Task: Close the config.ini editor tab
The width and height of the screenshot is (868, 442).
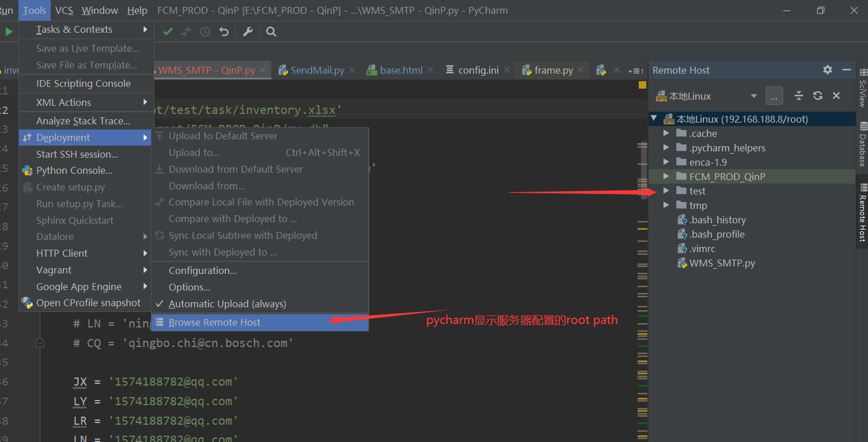Action: pos(506,70)
